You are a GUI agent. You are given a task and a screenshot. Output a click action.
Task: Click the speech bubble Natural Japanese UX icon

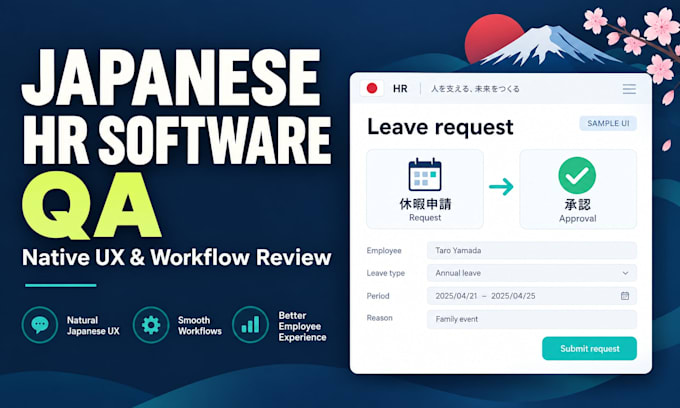(x=40, y=325)
